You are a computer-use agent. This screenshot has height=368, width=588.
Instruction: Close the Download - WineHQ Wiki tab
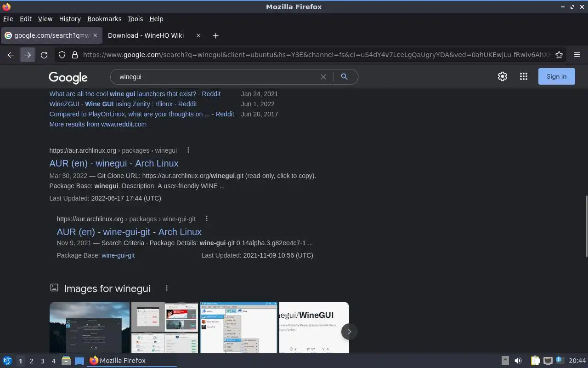[x=198, y=35]
